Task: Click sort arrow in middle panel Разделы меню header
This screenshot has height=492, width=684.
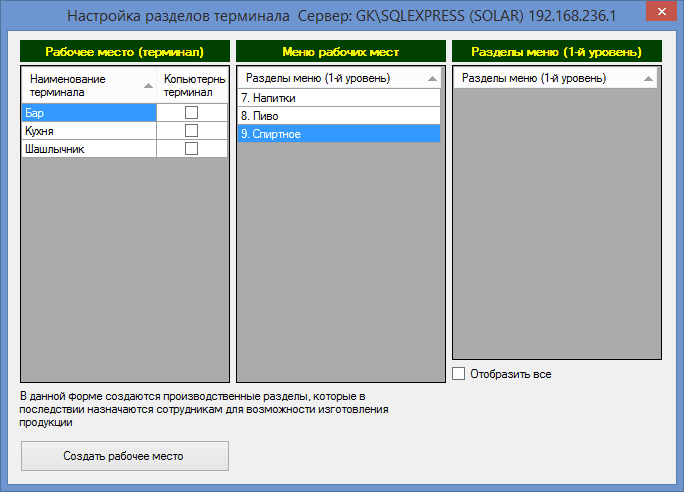Action: point(431,78)
